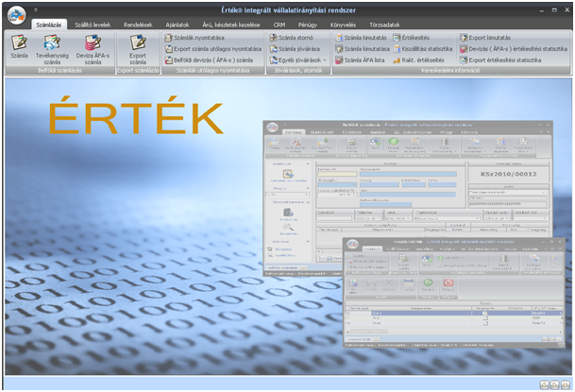Open the Árú, készletek kezelése tab

(231, 25)
